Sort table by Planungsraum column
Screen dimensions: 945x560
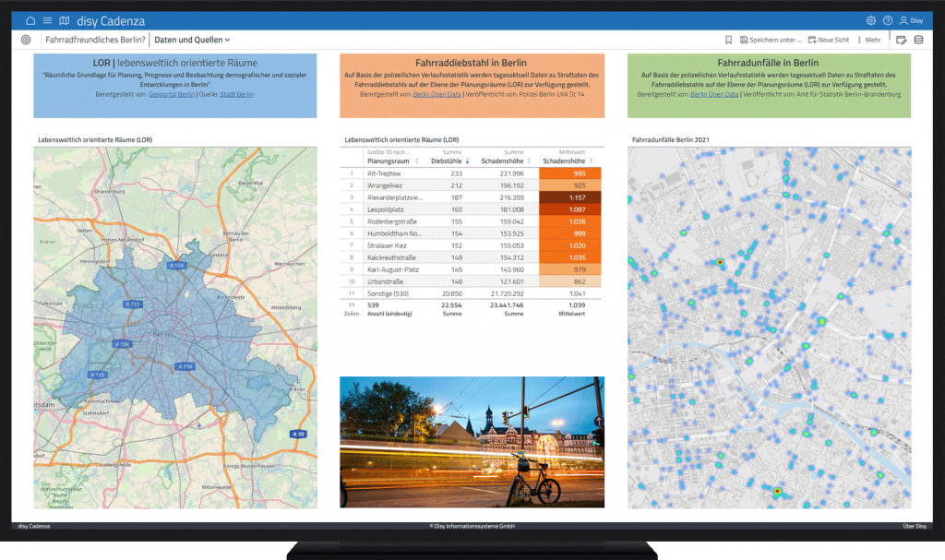tap(389, 161)
